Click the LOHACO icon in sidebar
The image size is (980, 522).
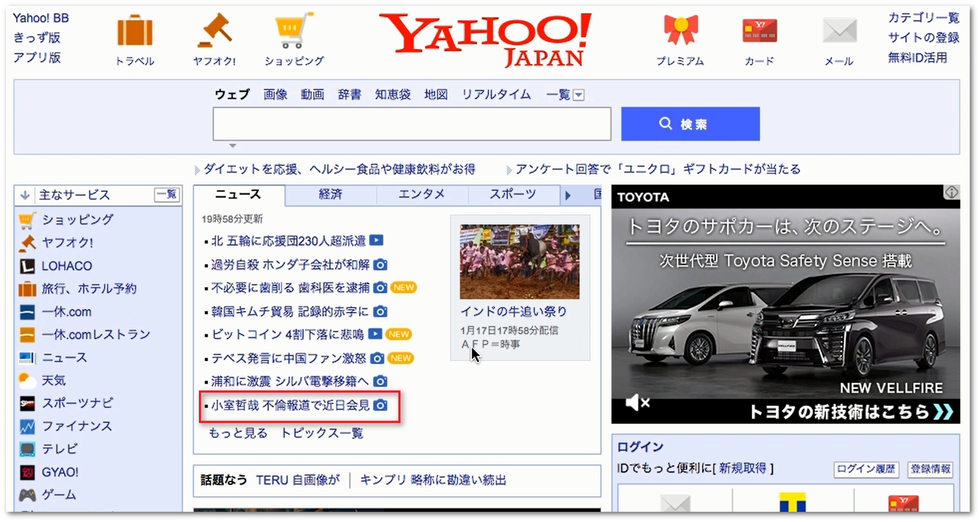pos(27,266)
